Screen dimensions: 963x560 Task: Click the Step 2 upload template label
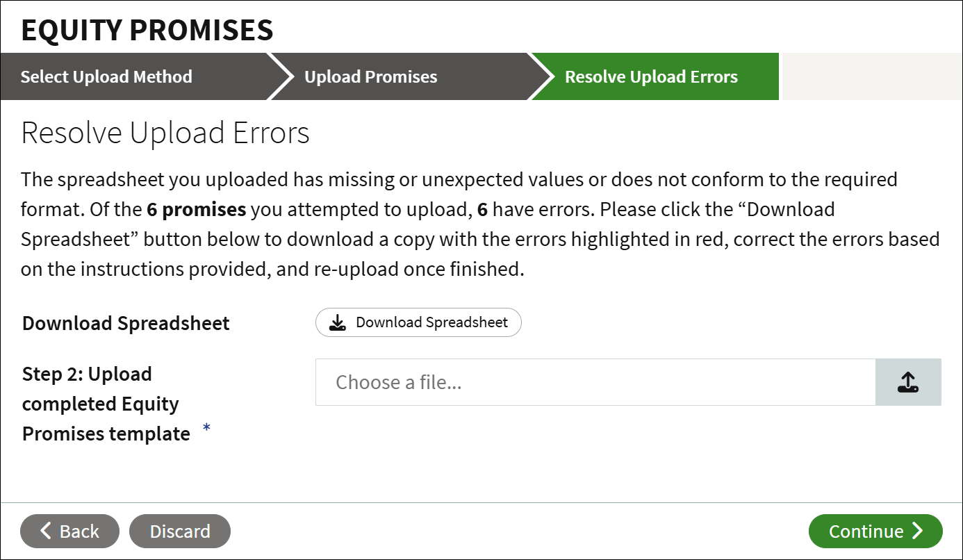106,404
